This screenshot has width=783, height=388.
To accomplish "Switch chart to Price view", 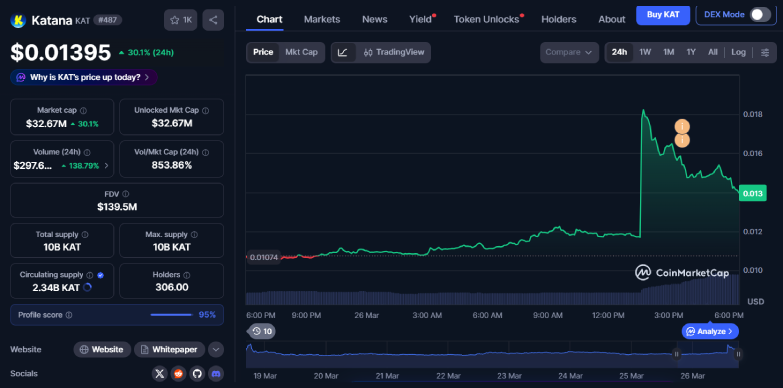I will (x=263, y=52).
